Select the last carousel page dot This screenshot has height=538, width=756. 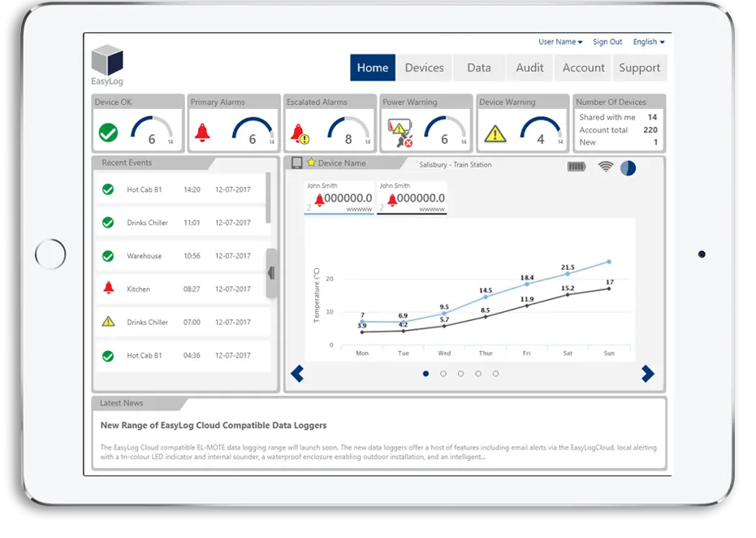point(495,374)
